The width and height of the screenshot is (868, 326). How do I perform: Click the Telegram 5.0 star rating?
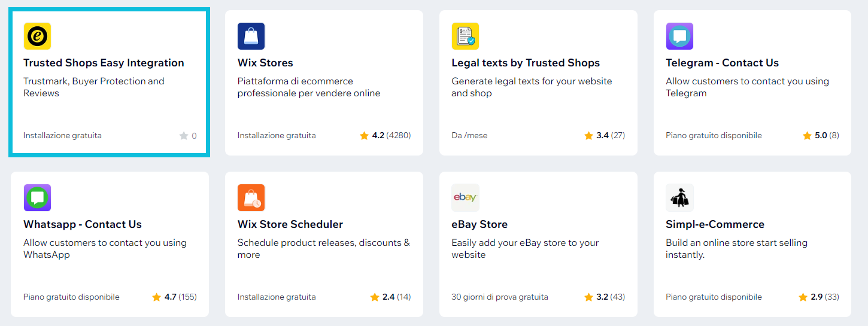821,136
